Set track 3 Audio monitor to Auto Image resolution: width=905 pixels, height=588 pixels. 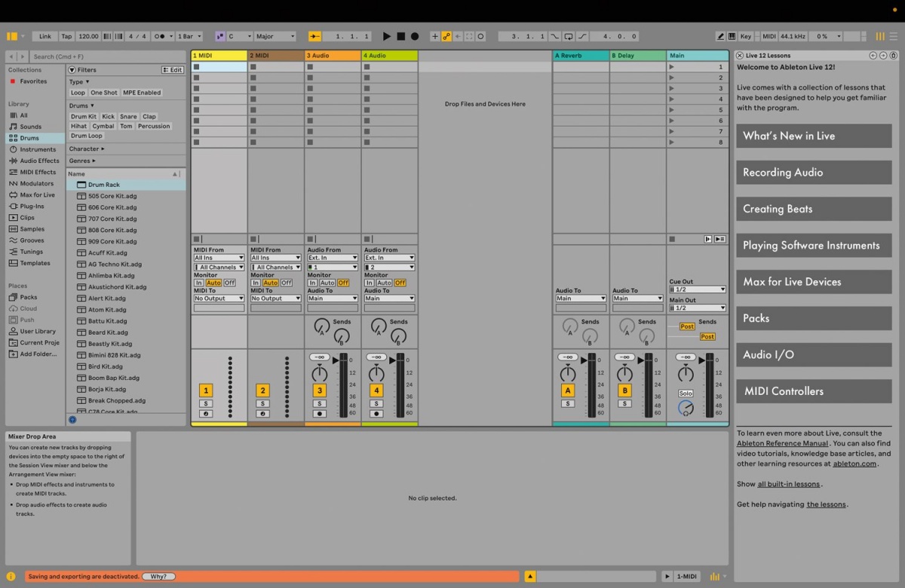(x=327, y=283)
